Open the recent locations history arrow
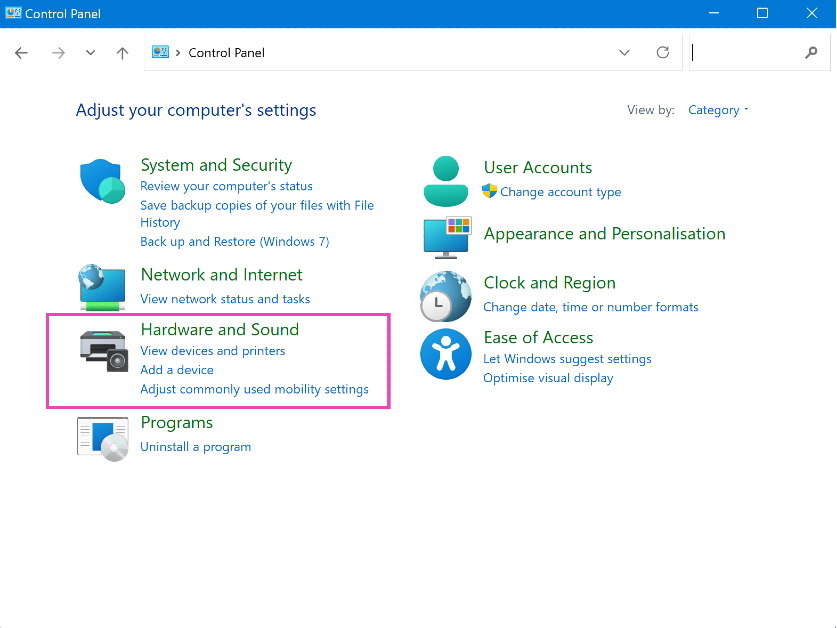Viewport: 837px width, 628px height. pos(90,53)
